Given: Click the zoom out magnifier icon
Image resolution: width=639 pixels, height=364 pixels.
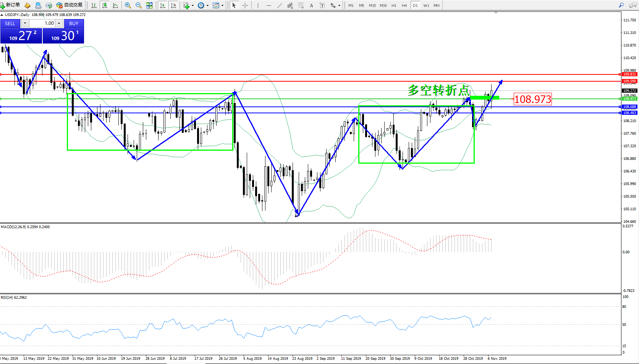Looking at the screenshot, I should 139,5.
